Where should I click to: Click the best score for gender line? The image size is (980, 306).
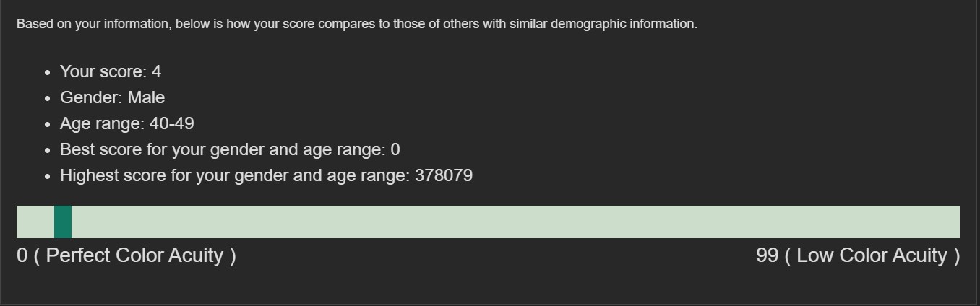(230, 149)
